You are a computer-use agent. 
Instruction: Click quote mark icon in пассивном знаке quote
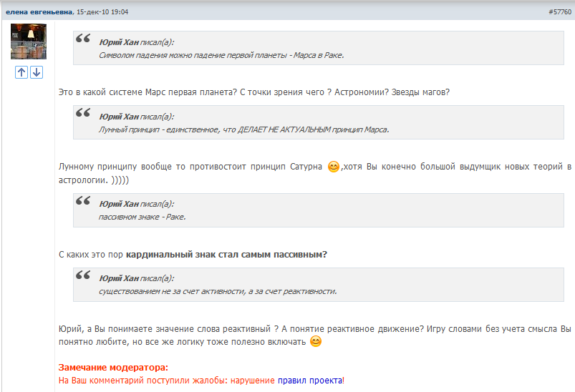(x=83, y=202)
